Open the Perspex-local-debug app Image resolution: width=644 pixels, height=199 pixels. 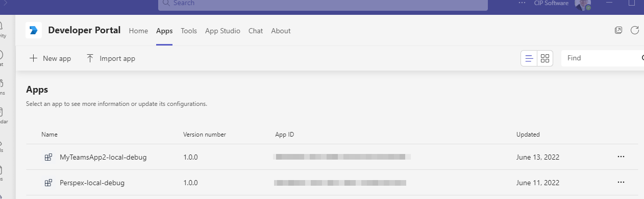coord(92,183)
